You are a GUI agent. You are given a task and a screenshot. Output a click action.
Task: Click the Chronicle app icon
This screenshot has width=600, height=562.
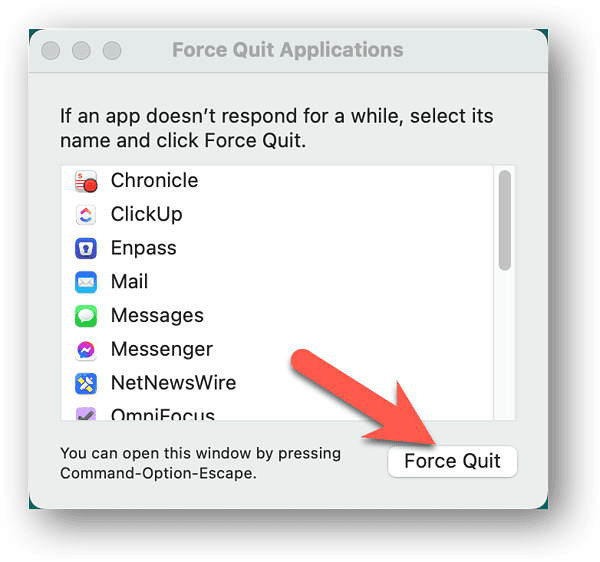coord(86,181)
